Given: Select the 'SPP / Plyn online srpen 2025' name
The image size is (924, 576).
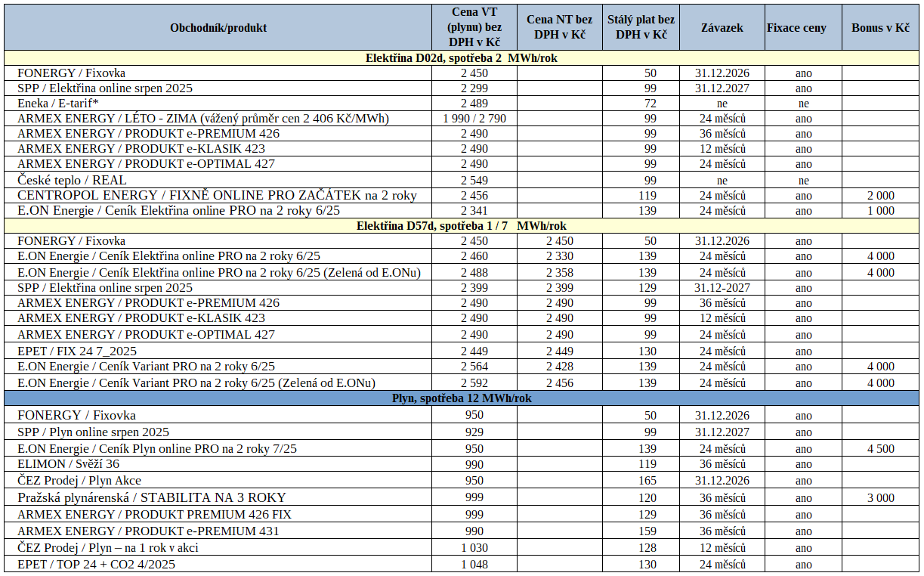Looking at the screenshot, I should 93,432.
